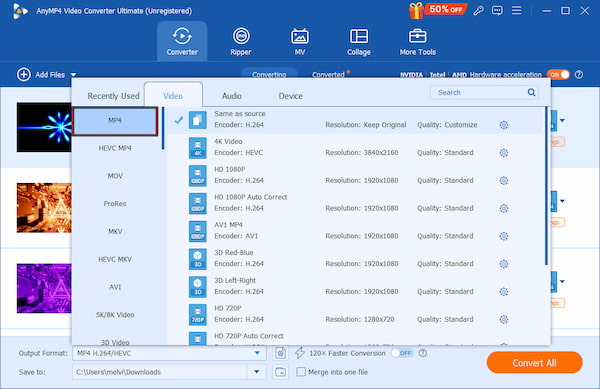Select MP4 format category
Viewport: 600px width, 389px height.
tap(115, 121)
